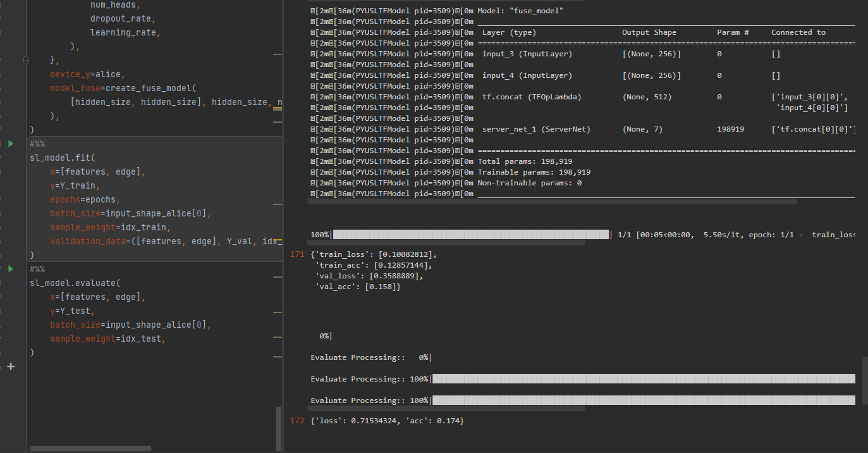This screenshot has width=868, height=453.
Task: Click the editor's vertical scrollbar thumb
Action: [279, 428]
